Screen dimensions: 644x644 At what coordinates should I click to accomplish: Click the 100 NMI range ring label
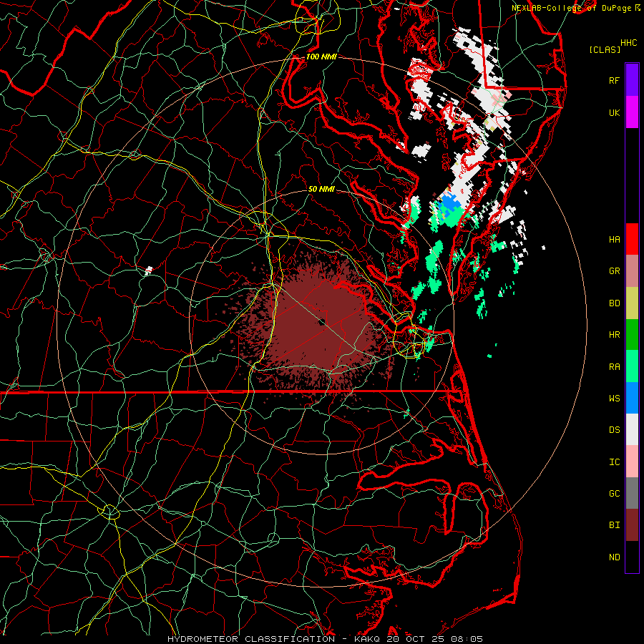(x=321, y=57)
